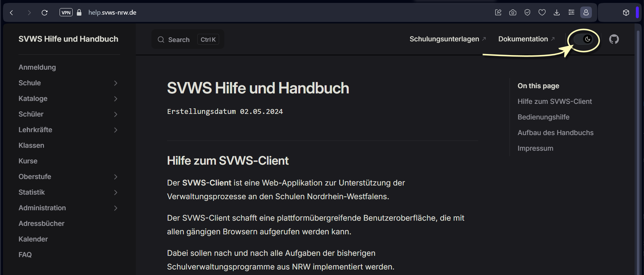Click Schüler sidebar label

point(31,114)
